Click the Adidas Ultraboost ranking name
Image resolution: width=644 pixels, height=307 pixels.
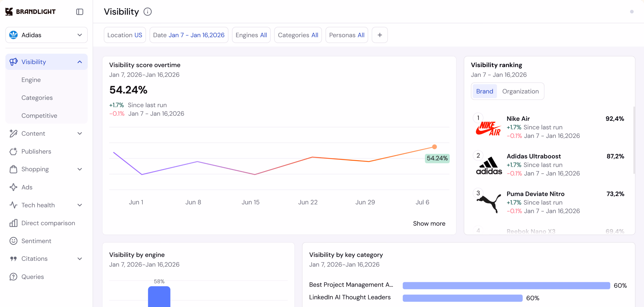534,156
